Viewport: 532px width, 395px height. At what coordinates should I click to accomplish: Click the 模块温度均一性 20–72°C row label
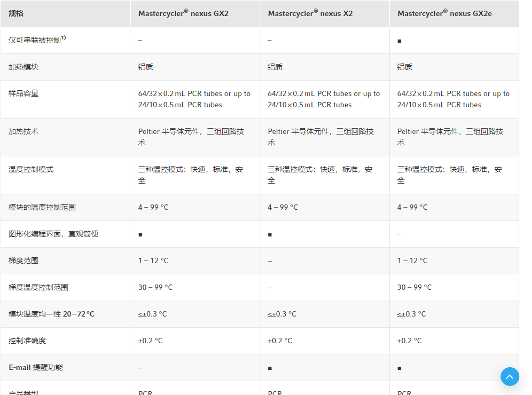click(x=52, y=314)
